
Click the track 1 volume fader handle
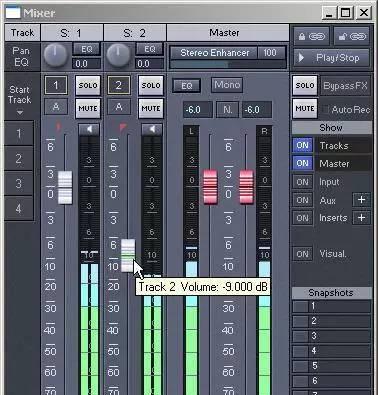pyautogui.click(x=65, y=187)
